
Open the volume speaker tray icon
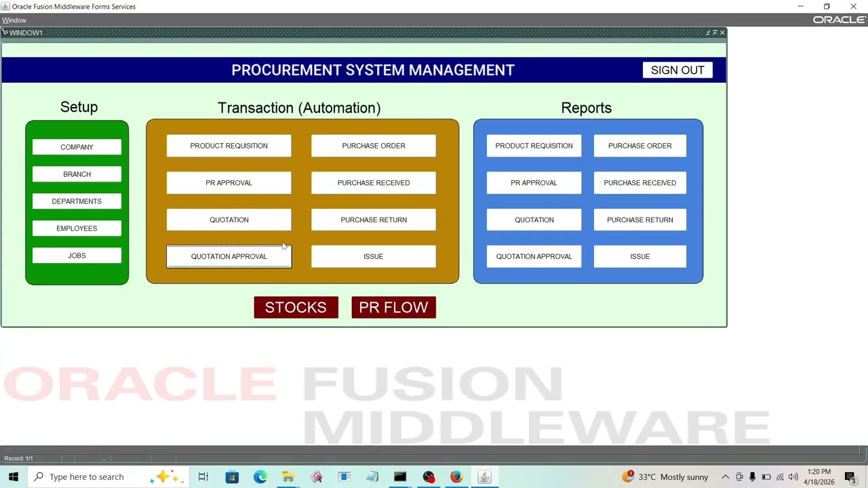tap(793, 477)
